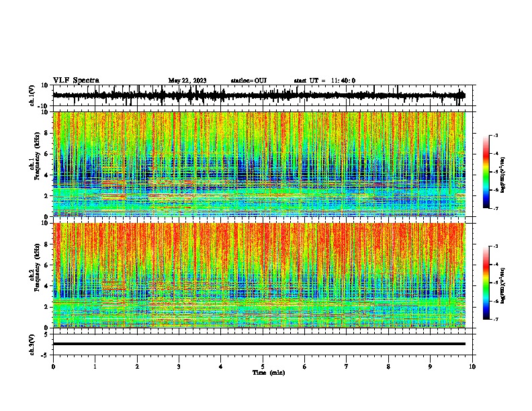Click the "1" tick on the time axis
This screenshot has height=411, width=532.
(x=95, y=367)
